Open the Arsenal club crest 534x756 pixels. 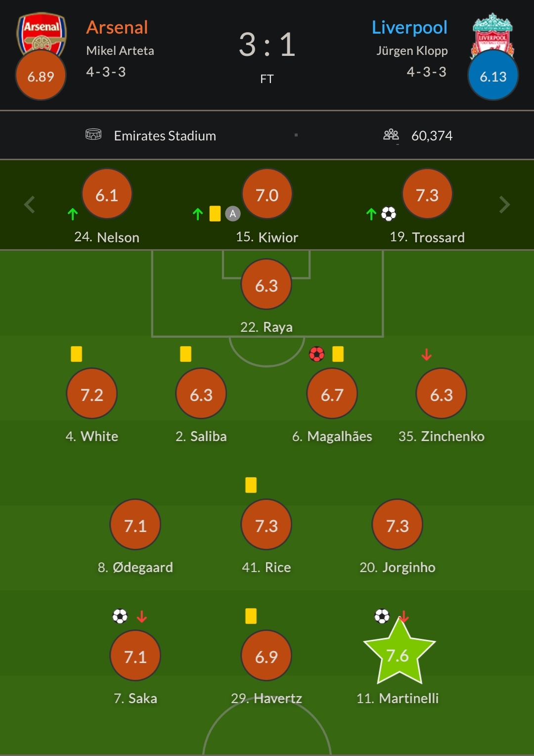point(42,32)
